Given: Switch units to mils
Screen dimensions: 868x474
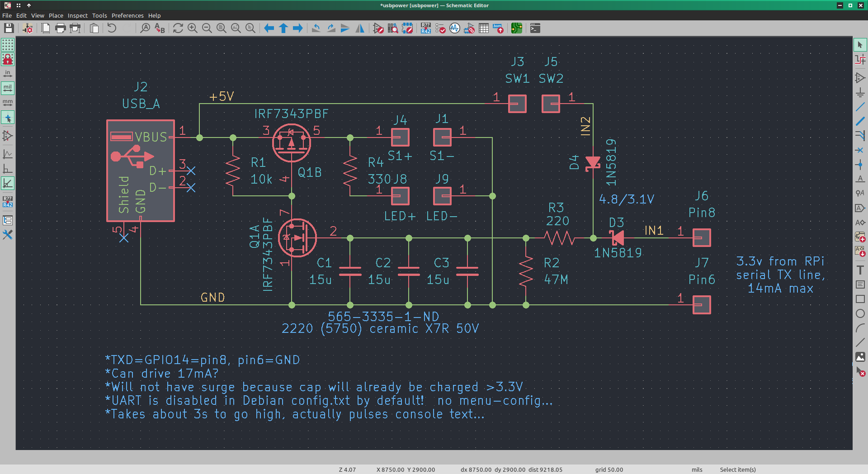Looking at the screenshot, I should coord(8,88).
